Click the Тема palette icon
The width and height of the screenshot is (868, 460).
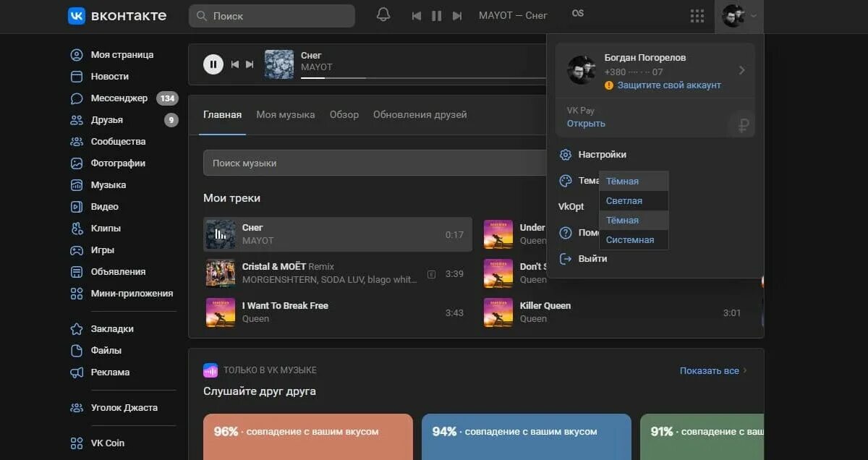(x=566, y=181)
